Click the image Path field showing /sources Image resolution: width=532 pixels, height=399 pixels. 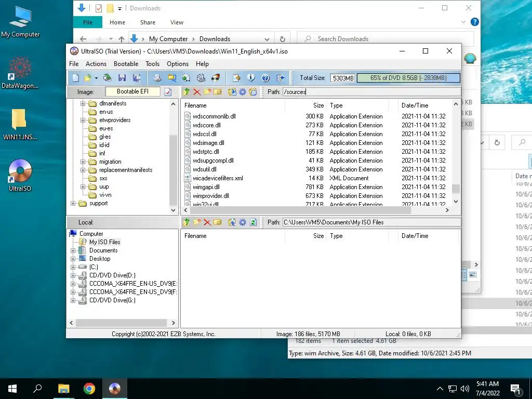[x=371, y=92]
